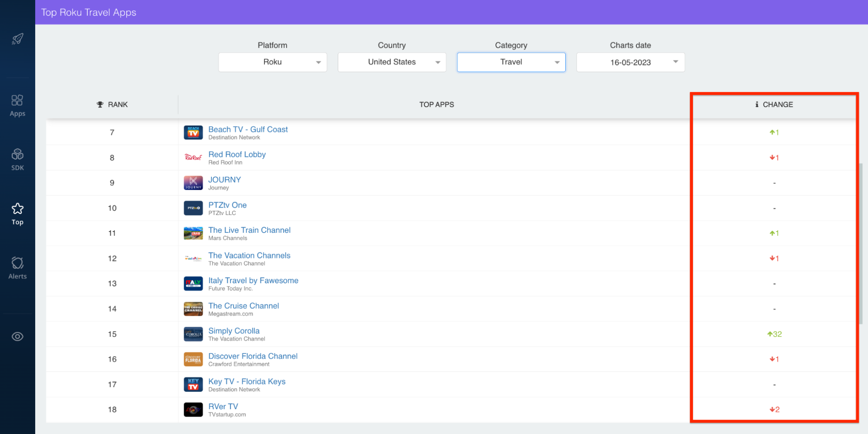
Task: Click the Future Today Inc. publisher text
Action: (x=231, y=289)
